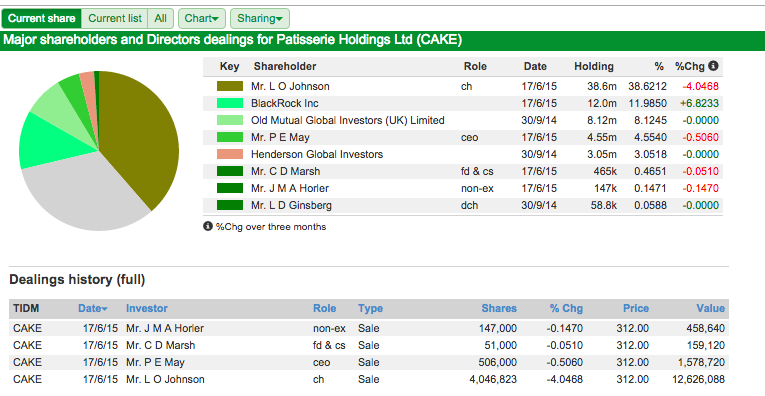Click the info icon next to %Chg over three months
Screen dimensions: 765x396
(208, 226)
